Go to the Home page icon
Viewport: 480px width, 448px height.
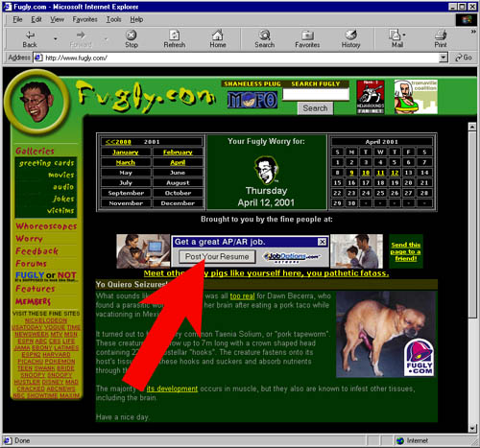218,35
